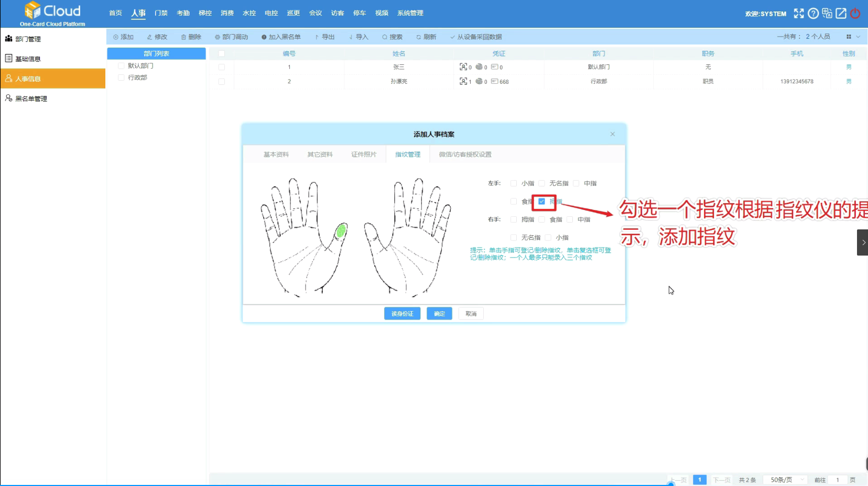
Task: Uncheck the left hand 拇指 checkbox
Action: click(x=542, y=201)
